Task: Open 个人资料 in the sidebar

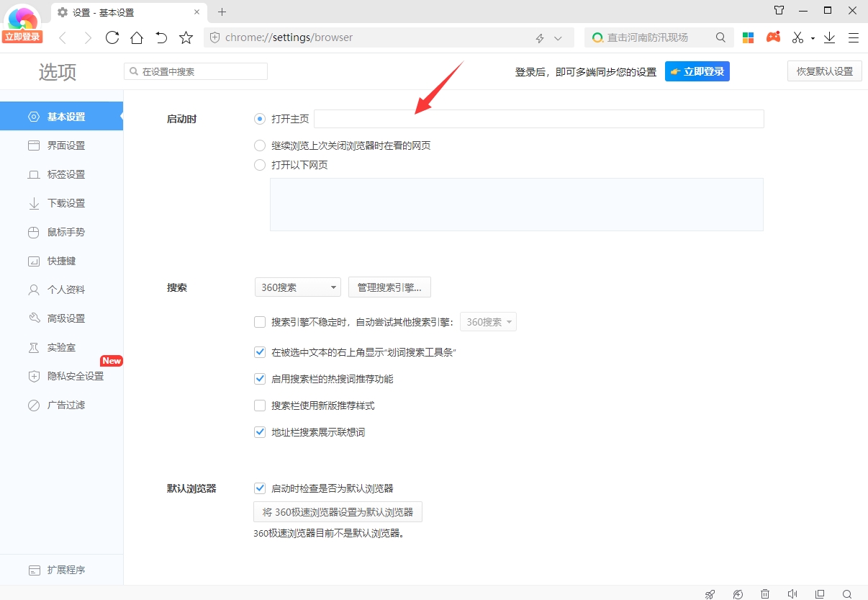Action: [x=61, y=290]
